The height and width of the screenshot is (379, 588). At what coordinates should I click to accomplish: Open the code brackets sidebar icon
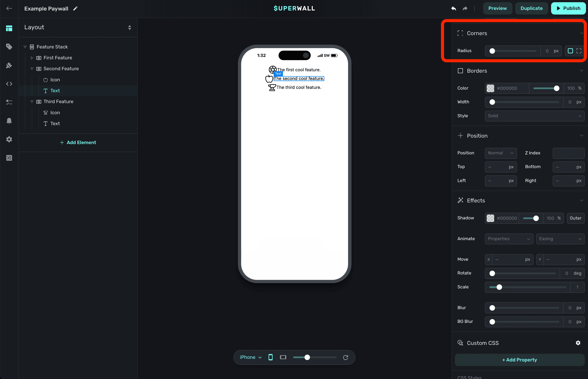click(x=9, y=84)
